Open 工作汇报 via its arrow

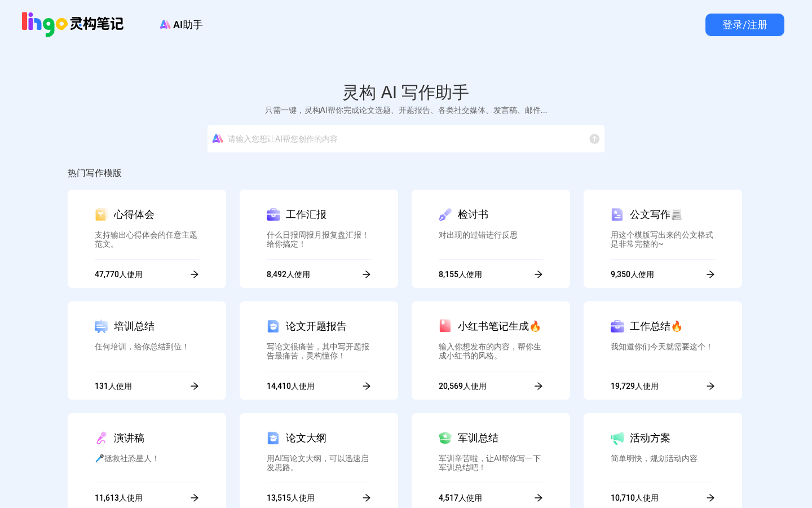tap(367, 274)
